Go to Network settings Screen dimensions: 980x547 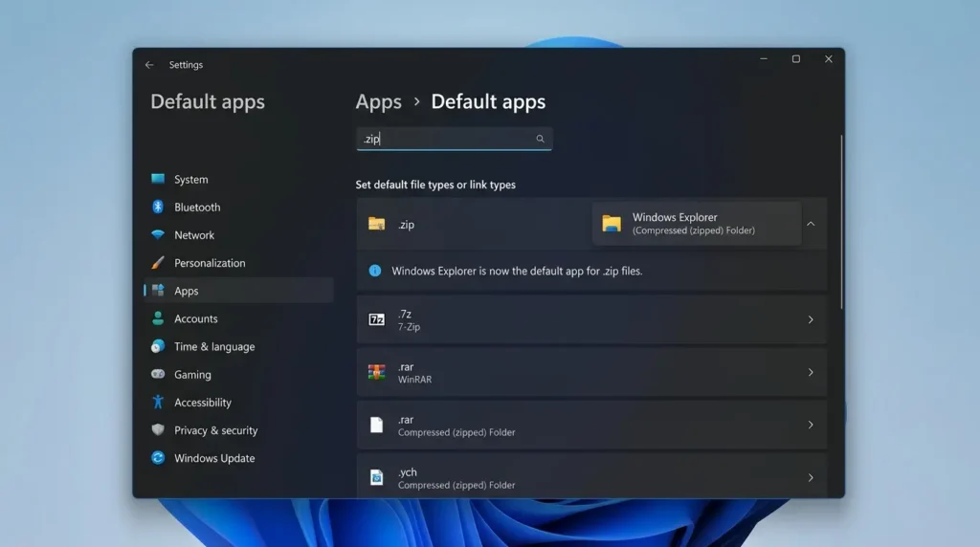238,235
